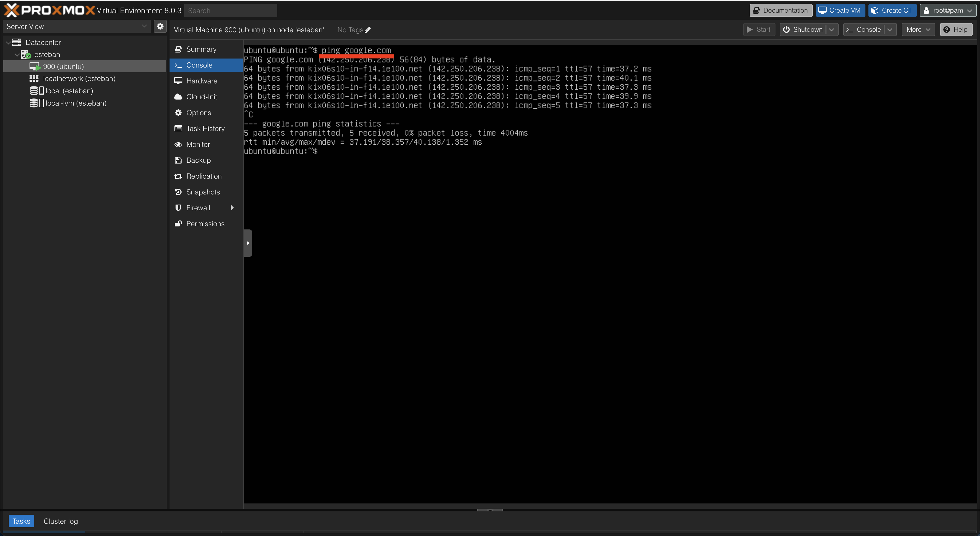Screen dimensions: 980x536
Task: Click the esteban node icon
Action: pyautogui.click(x=25, y=54)
